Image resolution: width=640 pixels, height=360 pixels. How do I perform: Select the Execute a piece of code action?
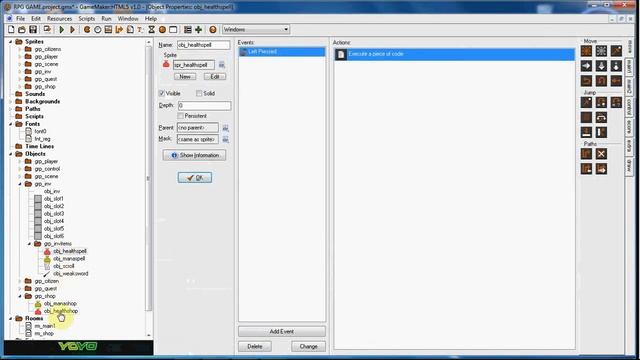tap(454, 54)
